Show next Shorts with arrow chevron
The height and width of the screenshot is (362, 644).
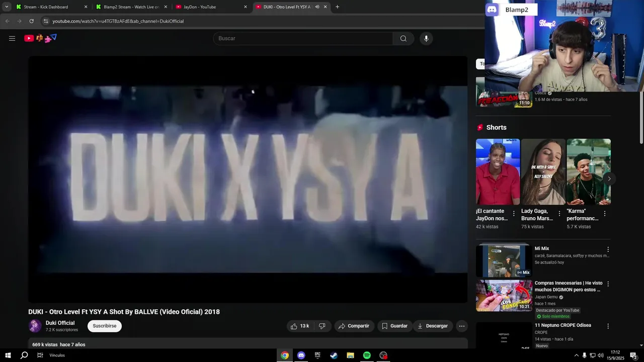tap(609, 178)
